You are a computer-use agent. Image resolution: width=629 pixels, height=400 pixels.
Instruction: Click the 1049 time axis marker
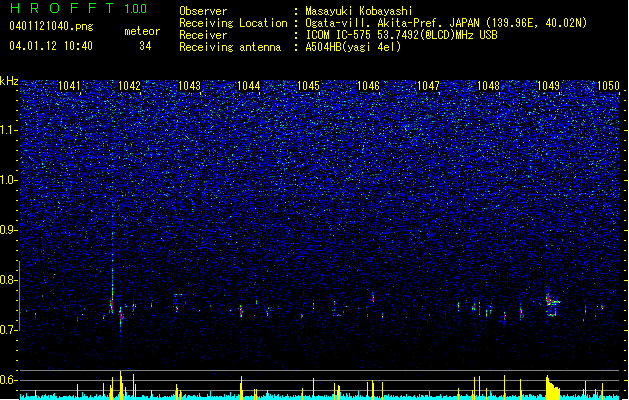point(548,86)
